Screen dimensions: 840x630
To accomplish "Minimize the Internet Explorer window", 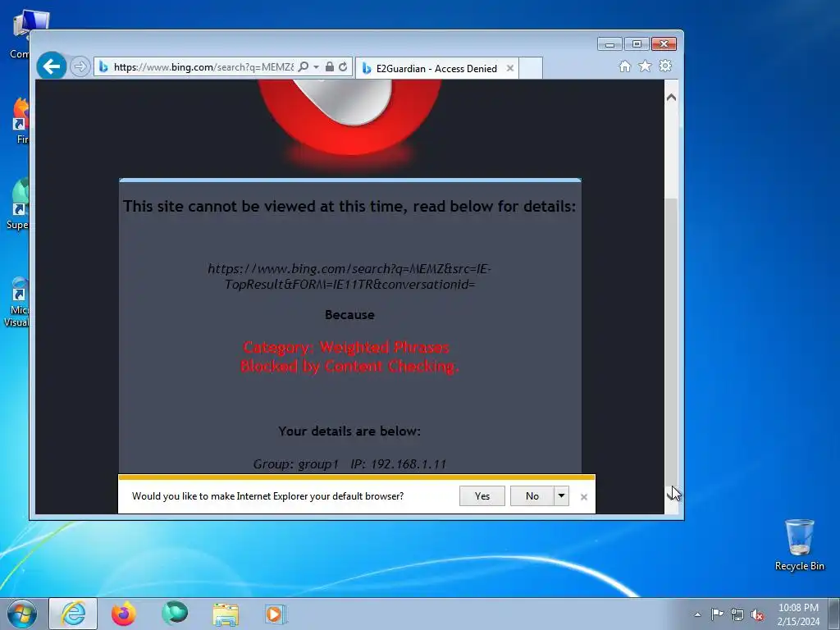I will [609, 44].
